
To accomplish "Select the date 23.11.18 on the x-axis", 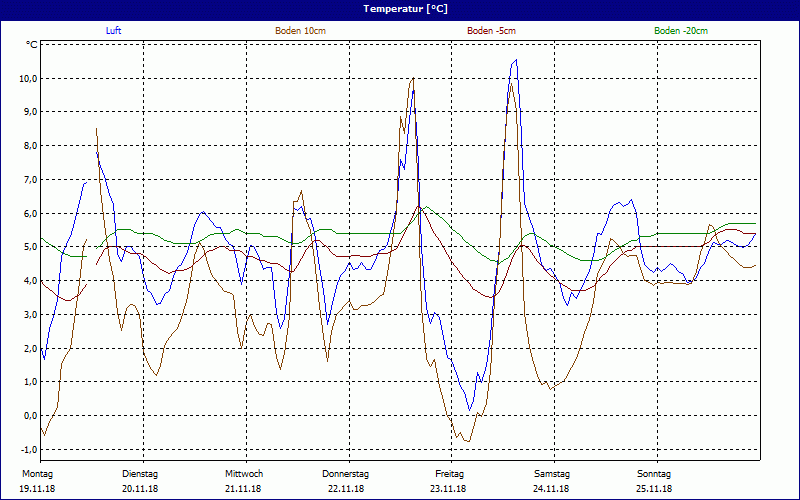I will [x=449, y=489].
